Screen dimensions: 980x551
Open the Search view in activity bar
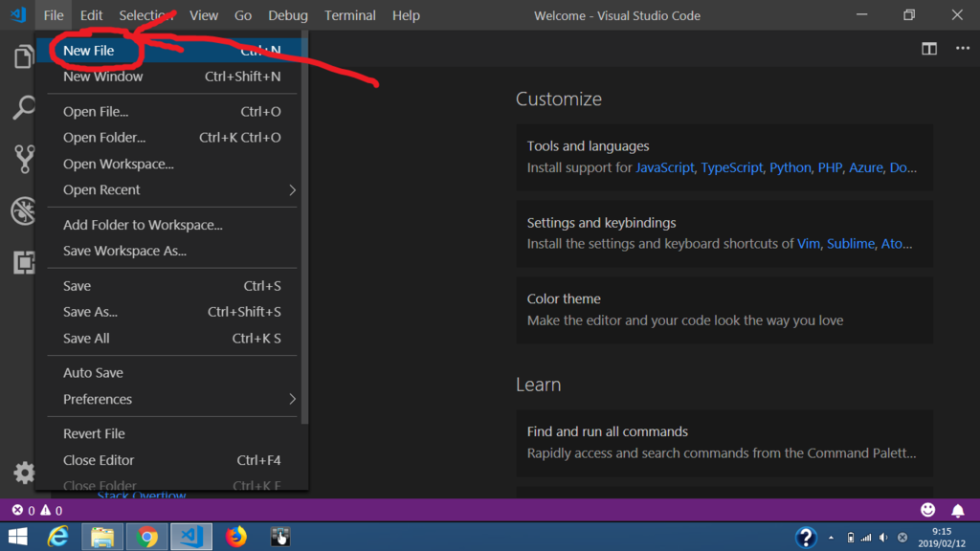coord(24,107)
